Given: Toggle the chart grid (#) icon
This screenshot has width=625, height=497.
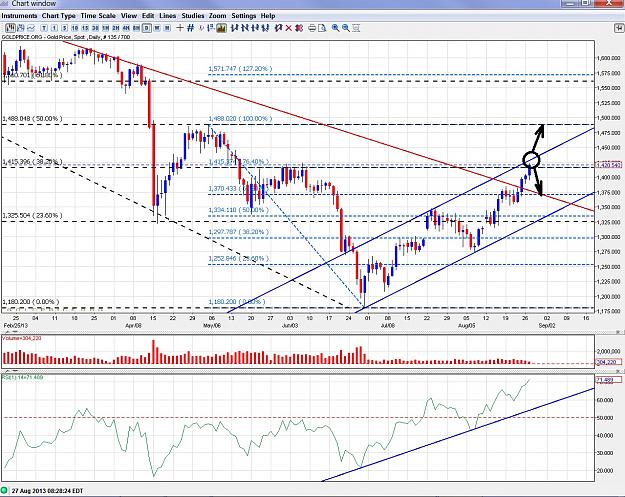Looking at the screenshot, I should [x=191, y=28].
